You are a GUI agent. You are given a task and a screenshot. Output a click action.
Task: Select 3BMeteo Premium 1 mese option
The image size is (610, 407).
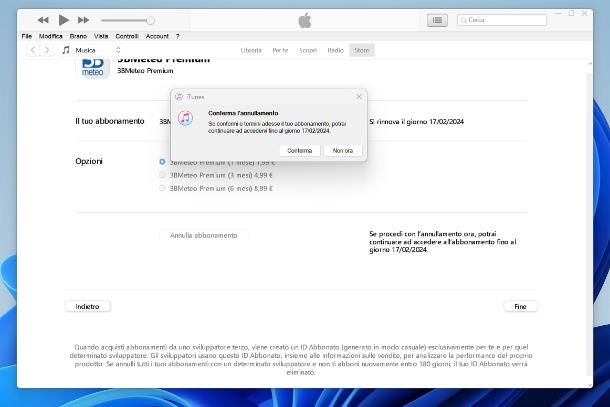[x=162, y=161]
